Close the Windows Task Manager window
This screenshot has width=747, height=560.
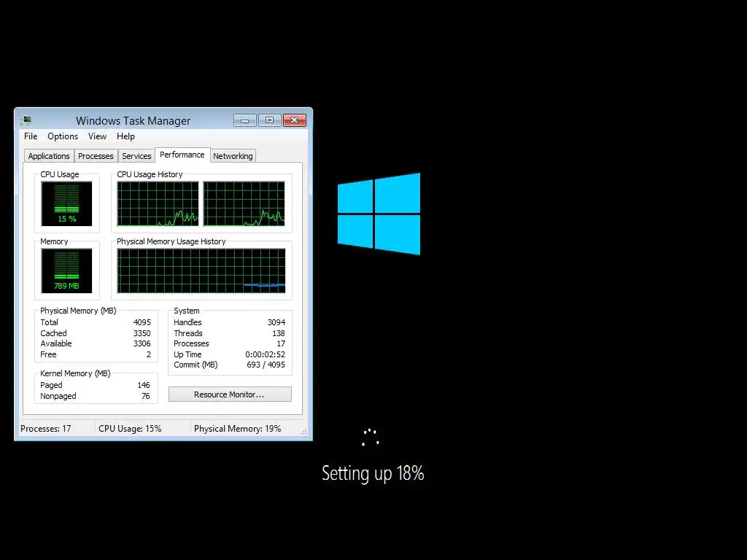(x=295, y=120)
